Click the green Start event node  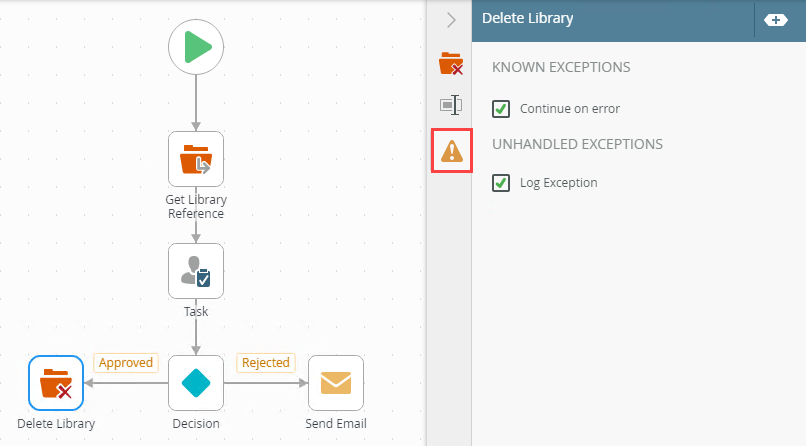tap(196, 47)
